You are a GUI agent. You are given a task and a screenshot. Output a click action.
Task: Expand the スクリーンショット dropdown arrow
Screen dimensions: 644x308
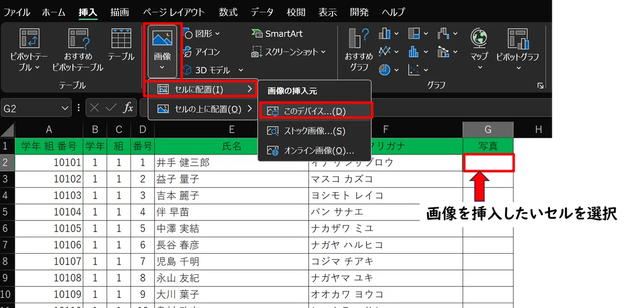tap(323, 52)
